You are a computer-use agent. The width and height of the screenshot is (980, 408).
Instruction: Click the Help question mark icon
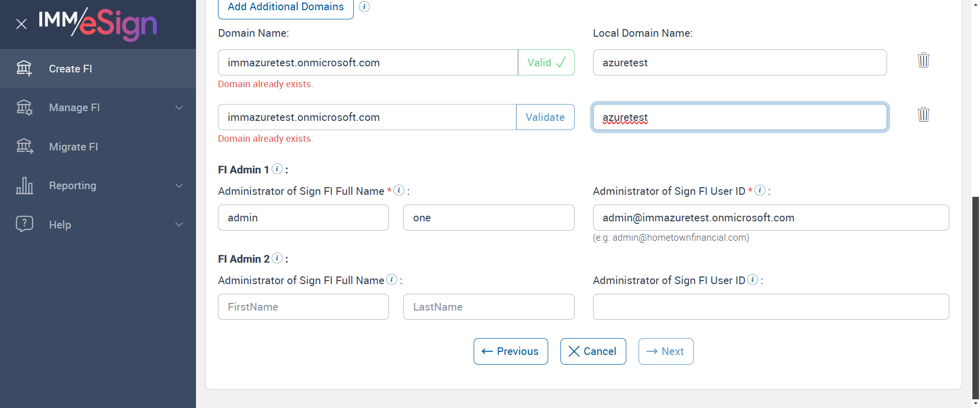tap(24, 224)
